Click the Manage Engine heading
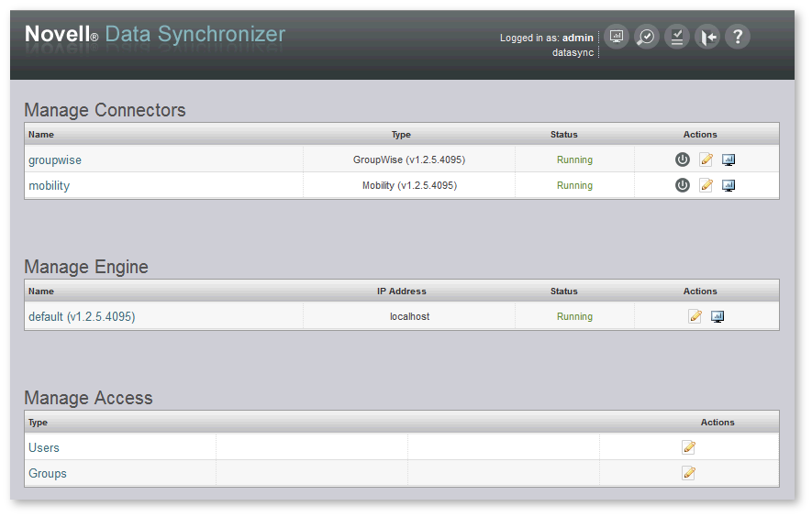The image size is (812, 517). (86, 267)
